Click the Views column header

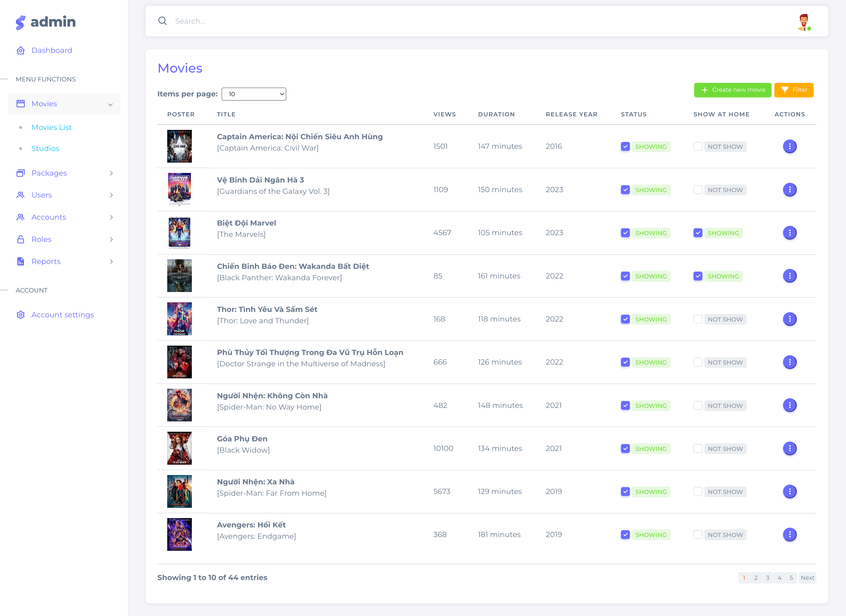pyautogui.click(x=444, y=114)
